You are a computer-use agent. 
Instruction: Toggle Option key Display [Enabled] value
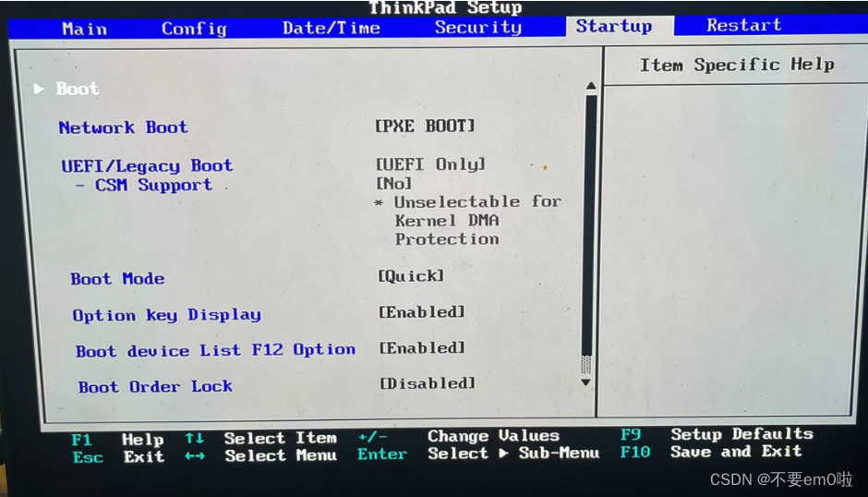[x=422, y=312]
